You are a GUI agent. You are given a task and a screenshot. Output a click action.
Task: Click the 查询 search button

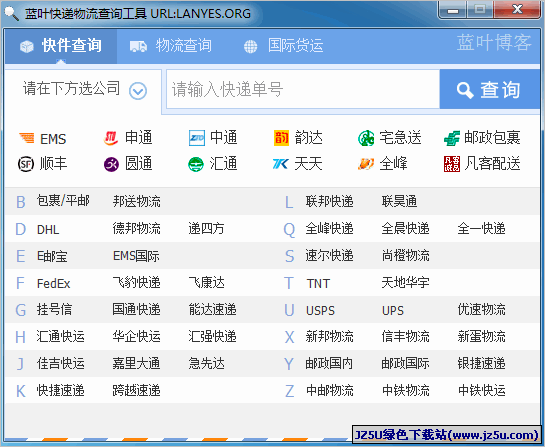pos(489,89)
